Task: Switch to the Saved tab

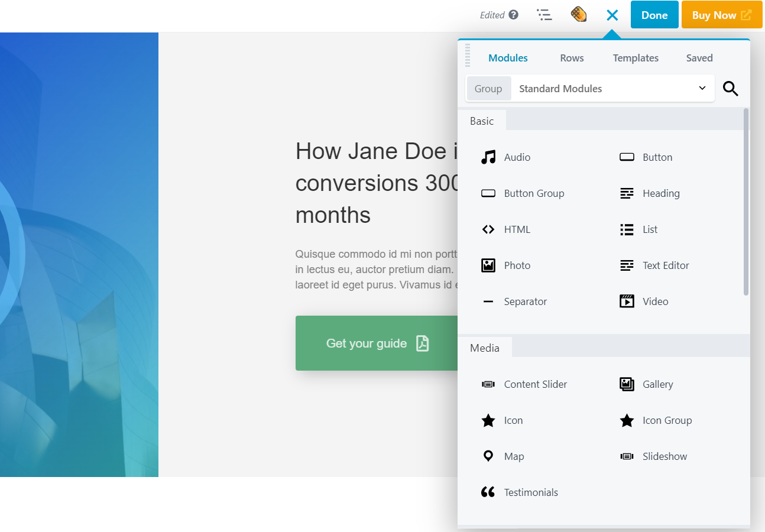Action: (x=699, y=58)
